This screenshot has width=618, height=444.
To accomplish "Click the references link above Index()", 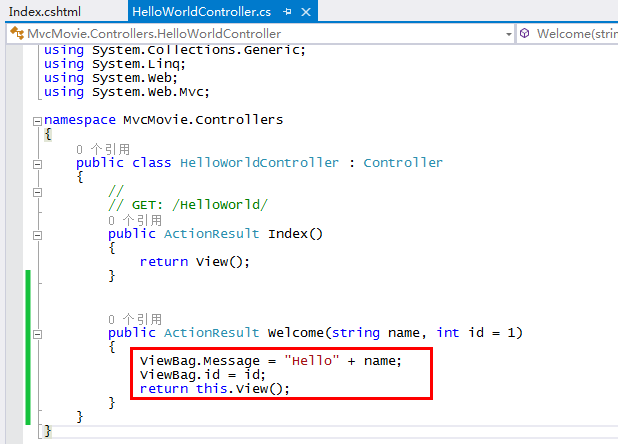I will [x=135, y=220].
